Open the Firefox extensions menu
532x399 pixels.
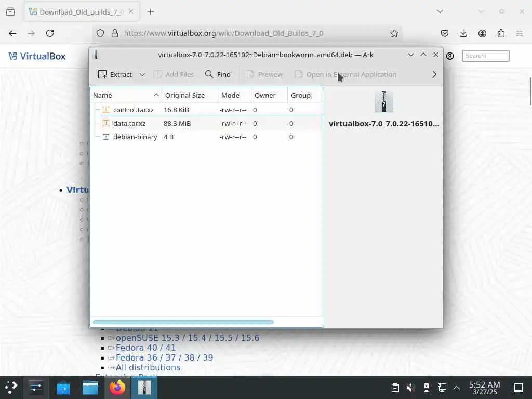click(x=501, y=33)
